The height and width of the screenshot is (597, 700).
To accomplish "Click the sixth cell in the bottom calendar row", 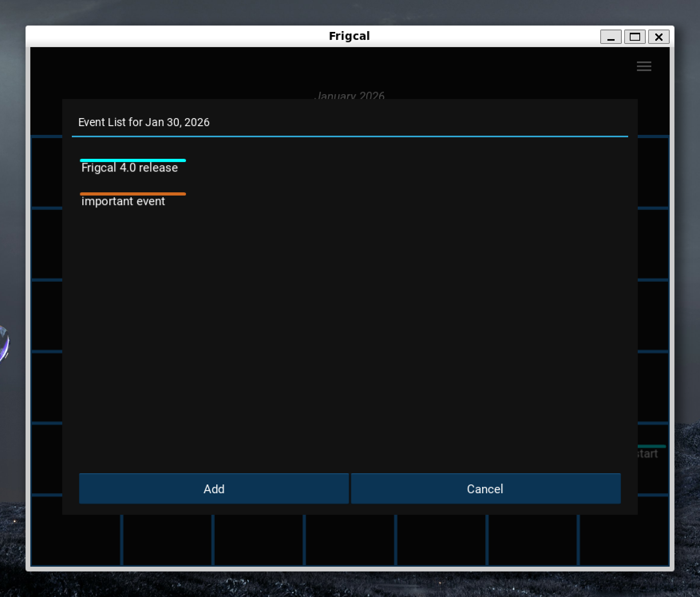I will pyautogui.click(x=532, y=540).
